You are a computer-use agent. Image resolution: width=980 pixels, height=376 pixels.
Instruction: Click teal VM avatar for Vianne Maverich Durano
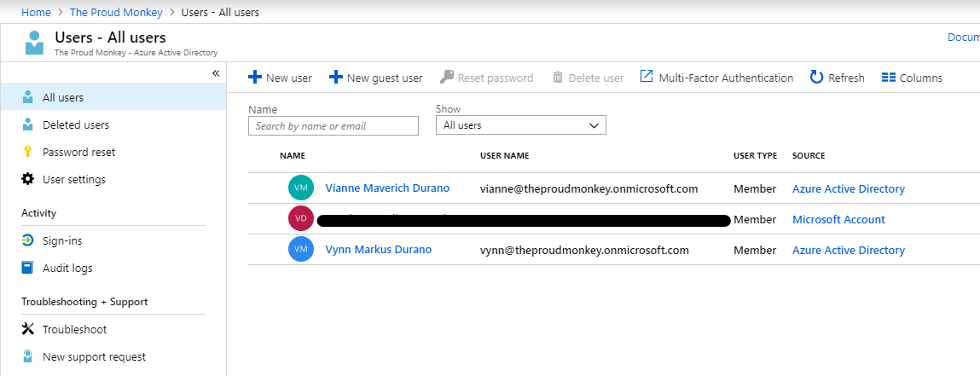pyautogui.click(x=300, y=188)
